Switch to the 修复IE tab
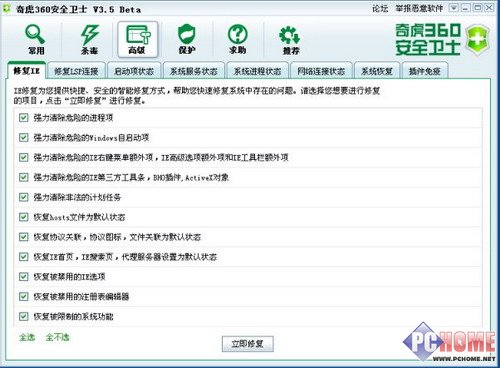Viewport: 500px width, 368px height. (26, 71)
